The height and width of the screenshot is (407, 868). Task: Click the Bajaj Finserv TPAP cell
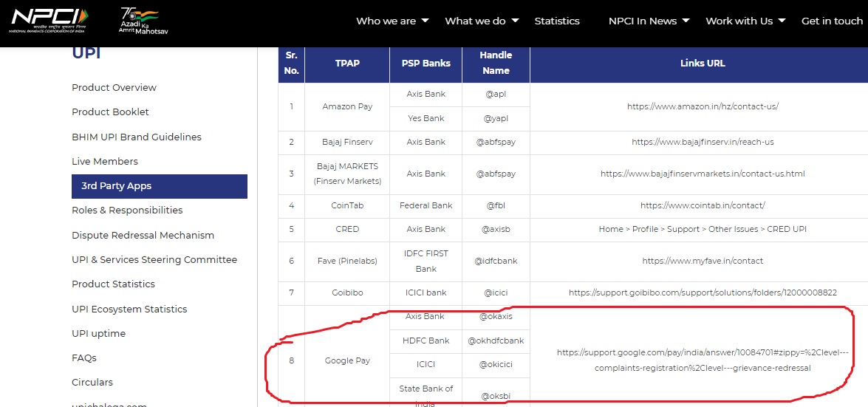347,142
